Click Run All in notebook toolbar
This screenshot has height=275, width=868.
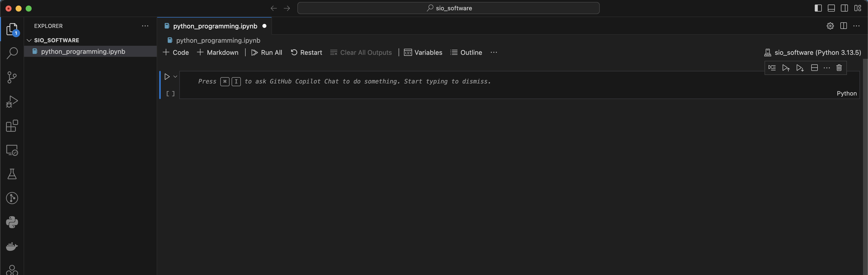(266, 53)
